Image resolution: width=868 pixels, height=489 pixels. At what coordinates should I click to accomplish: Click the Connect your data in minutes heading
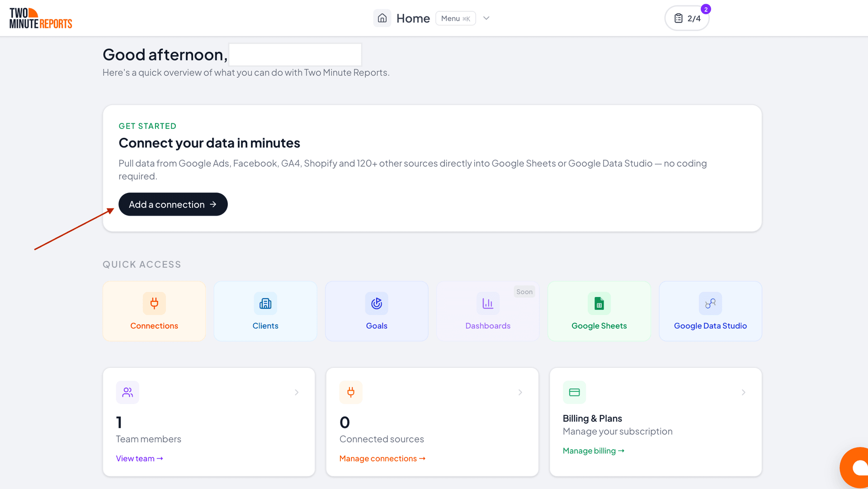(209, 143)
